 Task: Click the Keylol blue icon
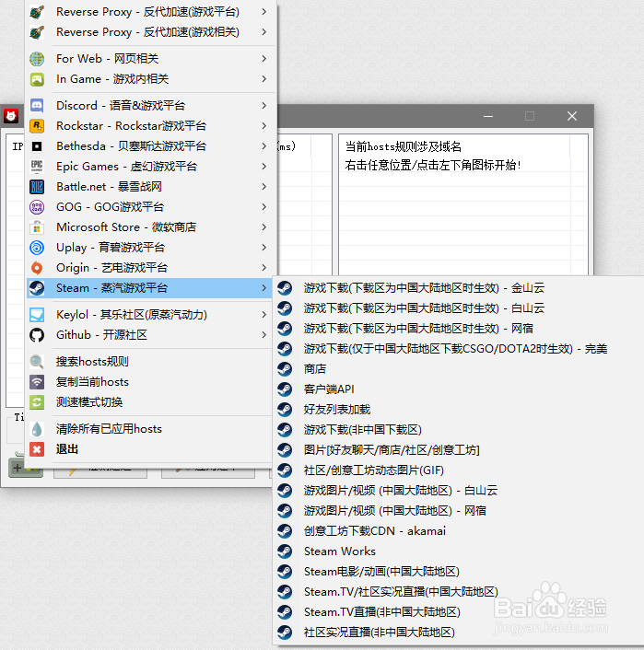(37, 315)
